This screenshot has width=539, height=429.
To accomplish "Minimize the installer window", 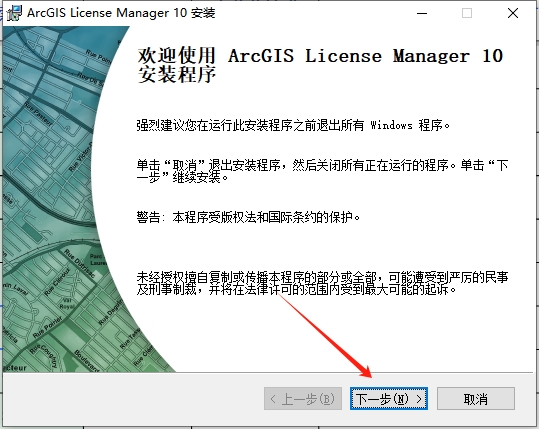I will click(422, 13).
